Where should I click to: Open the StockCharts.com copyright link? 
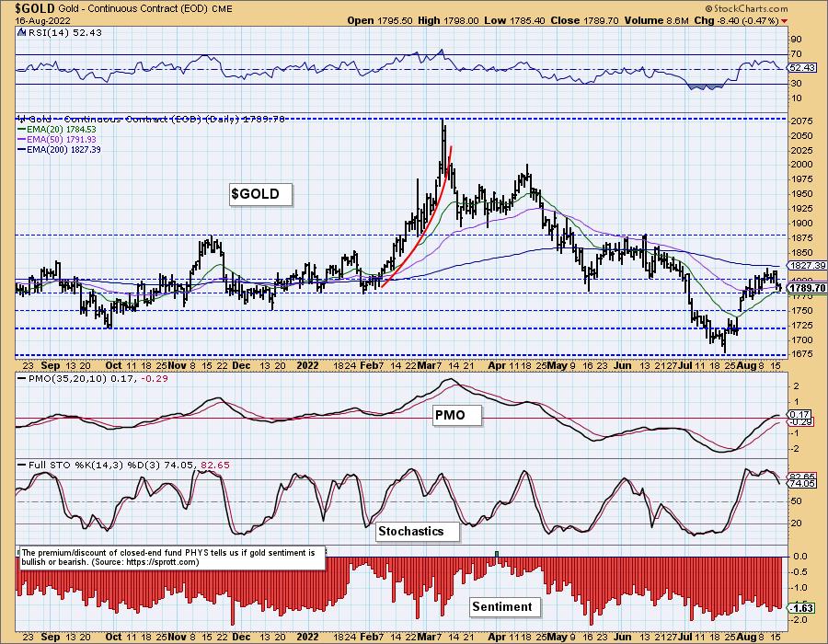(x=747, y=8)
